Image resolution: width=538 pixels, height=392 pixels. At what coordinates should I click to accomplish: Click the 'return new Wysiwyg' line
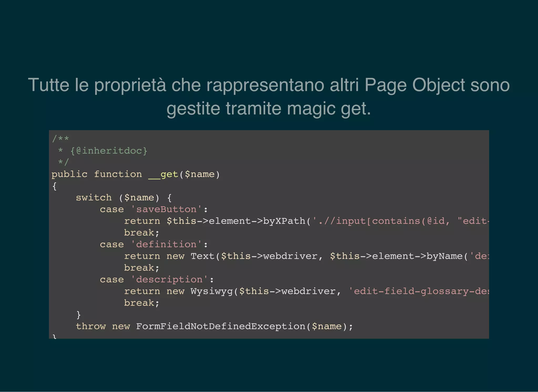[307, 291]
